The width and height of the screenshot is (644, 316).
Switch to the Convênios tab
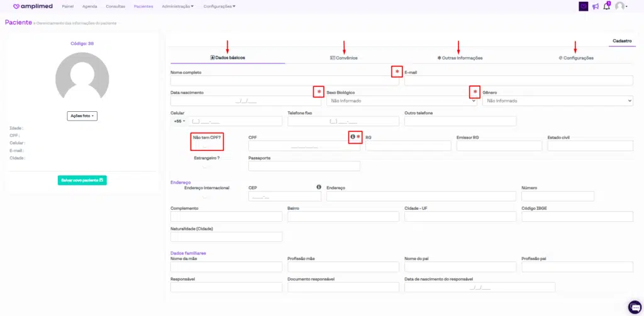click(x=343, y=58)
